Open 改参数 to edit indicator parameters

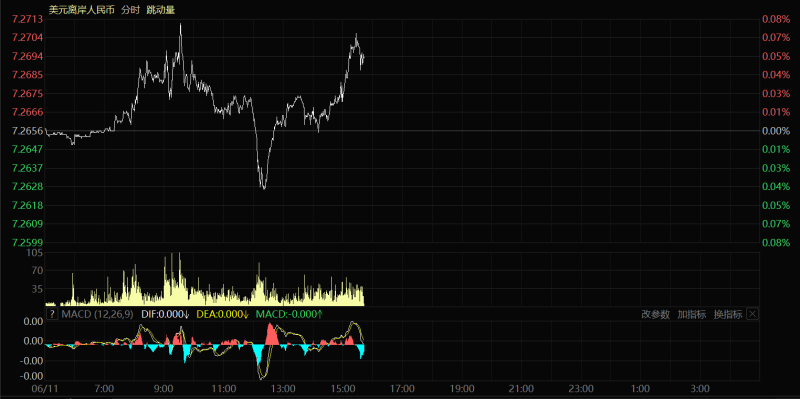click(x=656, y=315)
